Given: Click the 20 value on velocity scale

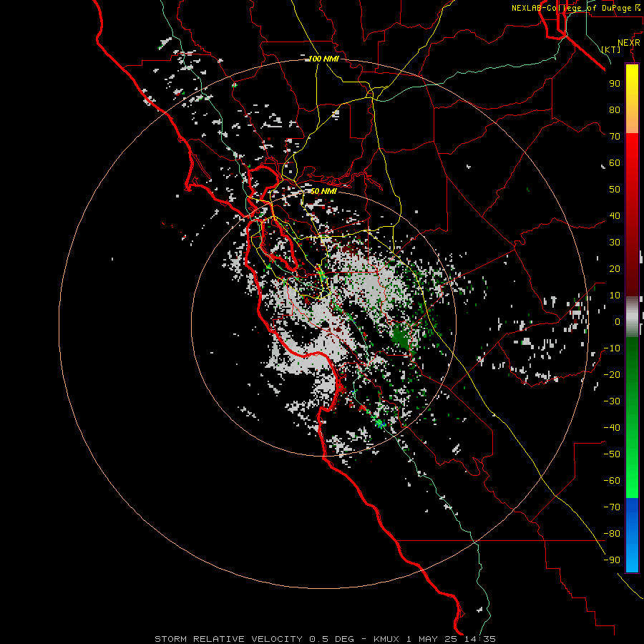Looking at the screenshot, I should coord(615,268).
